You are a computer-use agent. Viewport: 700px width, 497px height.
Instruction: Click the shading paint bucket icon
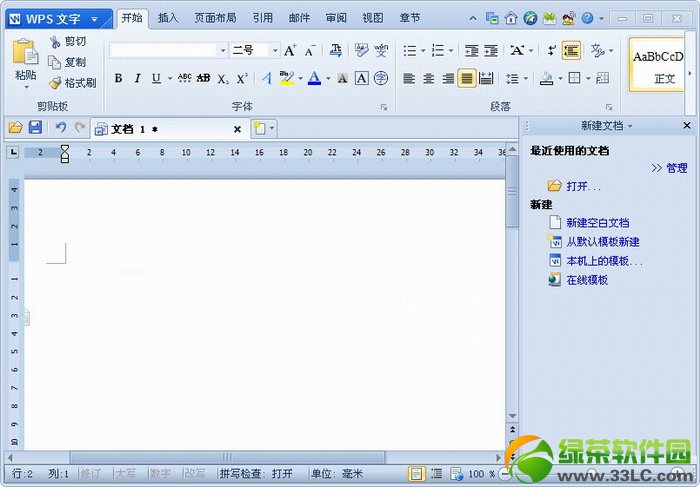click(x=546, y=79)
